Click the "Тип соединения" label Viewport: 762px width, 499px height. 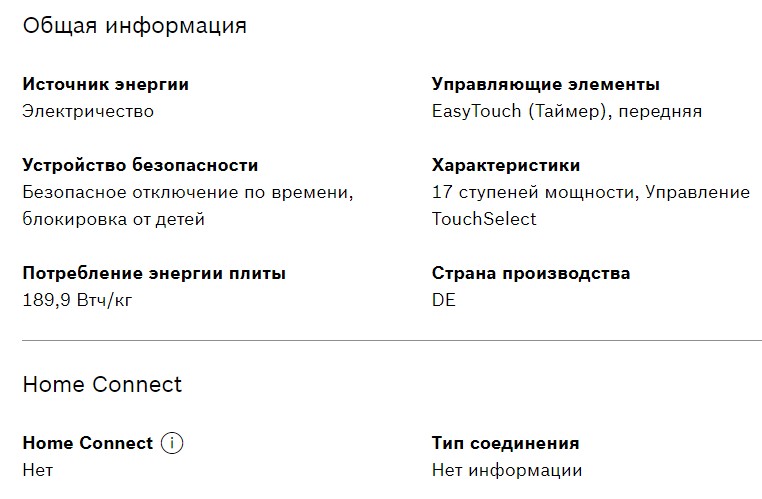click(x=505, y=443)
